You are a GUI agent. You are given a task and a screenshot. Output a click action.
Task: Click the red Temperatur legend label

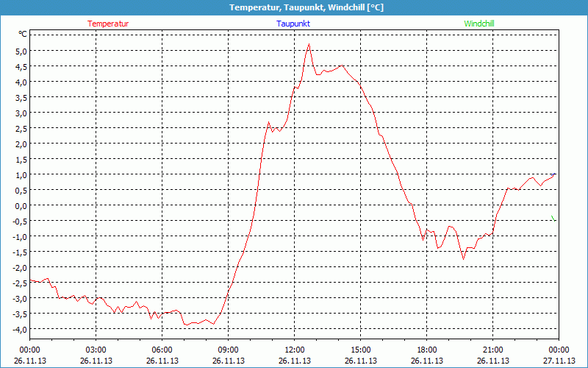108,24
